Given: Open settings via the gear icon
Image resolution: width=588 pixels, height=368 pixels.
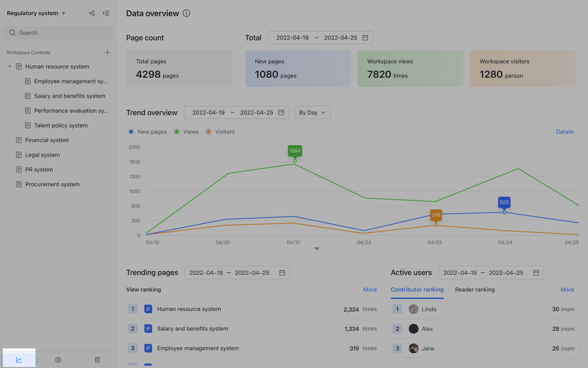Looking at the screenshot, I should [x=58, y=360].
